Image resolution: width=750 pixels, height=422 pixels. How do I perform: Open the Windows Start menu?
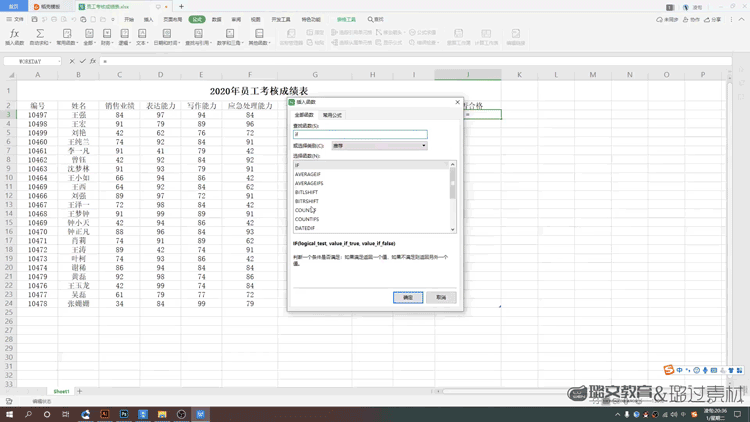tap(9, 414)
